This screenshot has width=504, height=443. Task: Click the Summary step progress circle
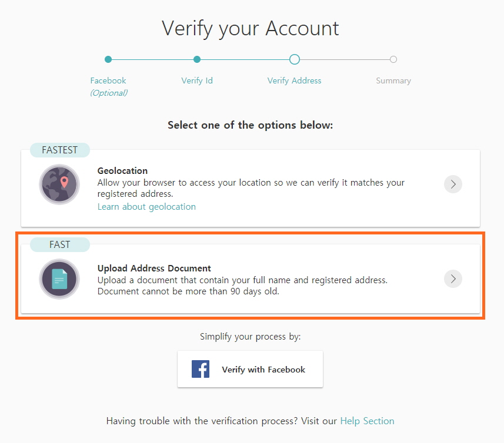pos(393,59)
